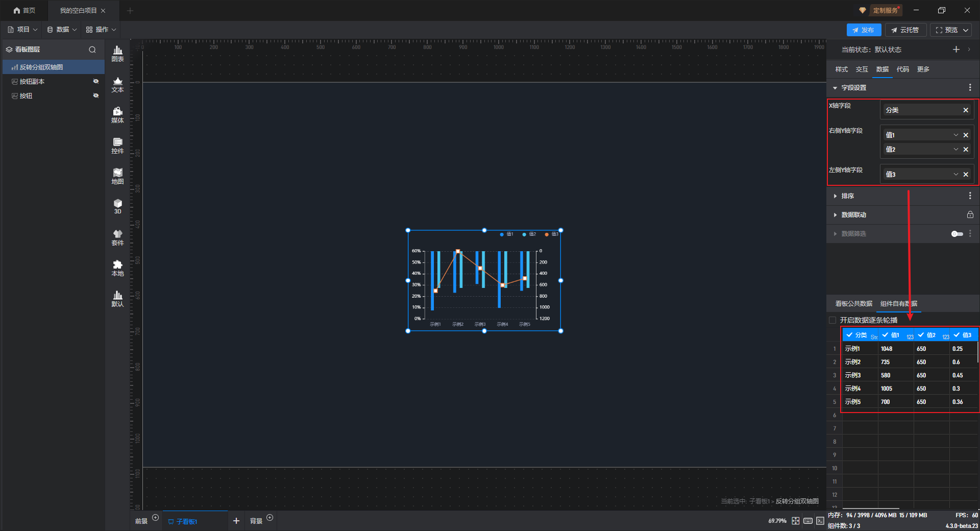Open the 默认 default component library
Viewport: 980px width, 531px height.
117,299
